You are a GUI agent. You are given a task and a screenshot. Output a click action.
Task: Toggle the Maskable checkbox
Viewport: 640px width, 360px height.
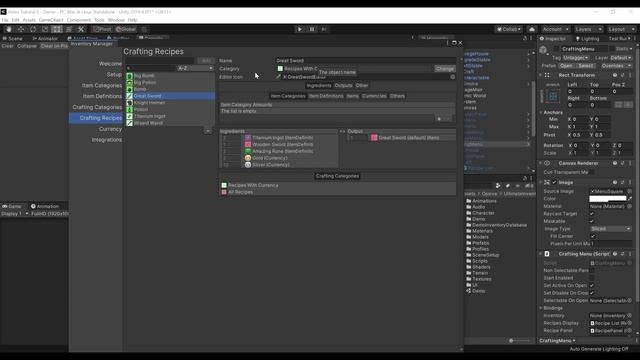click(591, 221)
